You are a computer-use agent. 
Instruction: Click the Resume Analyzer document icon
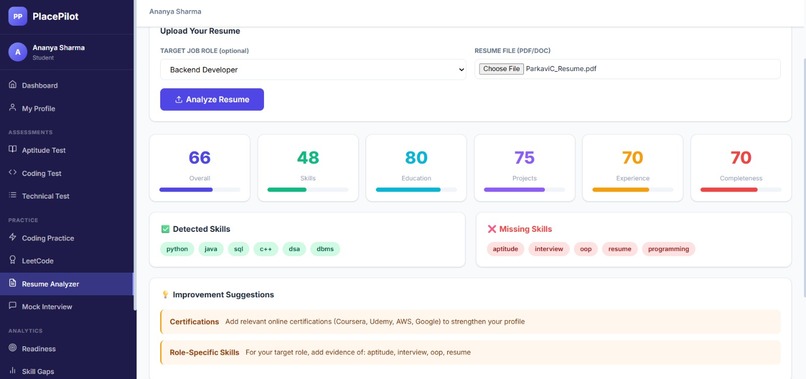pos(13,283)
